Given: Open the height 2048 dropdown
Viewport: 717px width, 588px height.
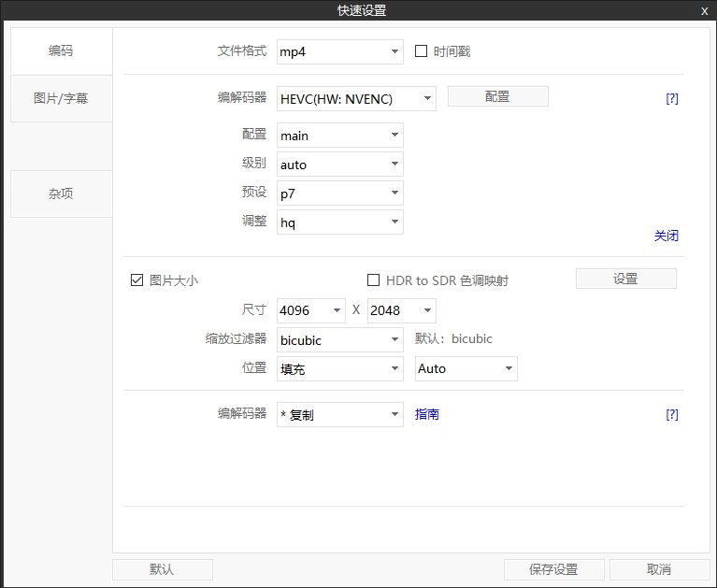Looking at the screenshot, I should (x=401, y=310).
